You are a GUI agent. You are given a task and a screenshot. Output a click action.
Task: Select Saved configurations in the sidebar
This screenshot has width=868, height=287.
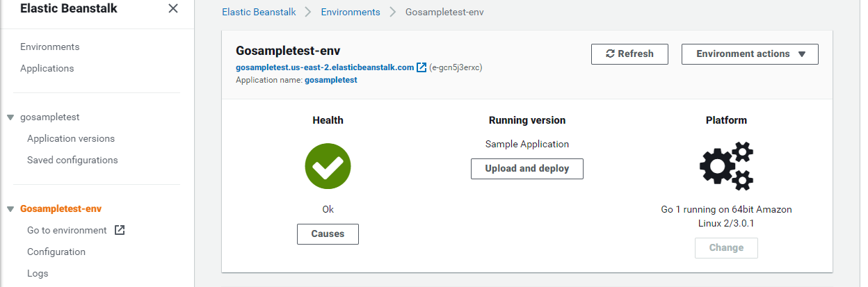pyautogui.click(x=72, y=160)
